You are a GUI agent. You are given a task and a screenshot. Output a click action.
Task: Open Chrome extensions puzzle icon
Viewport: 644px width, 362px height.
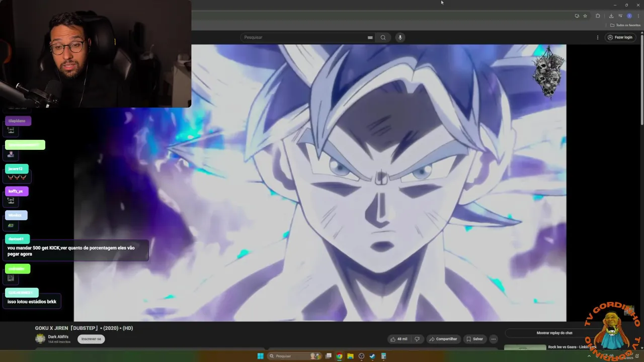(x=598, y=16)
